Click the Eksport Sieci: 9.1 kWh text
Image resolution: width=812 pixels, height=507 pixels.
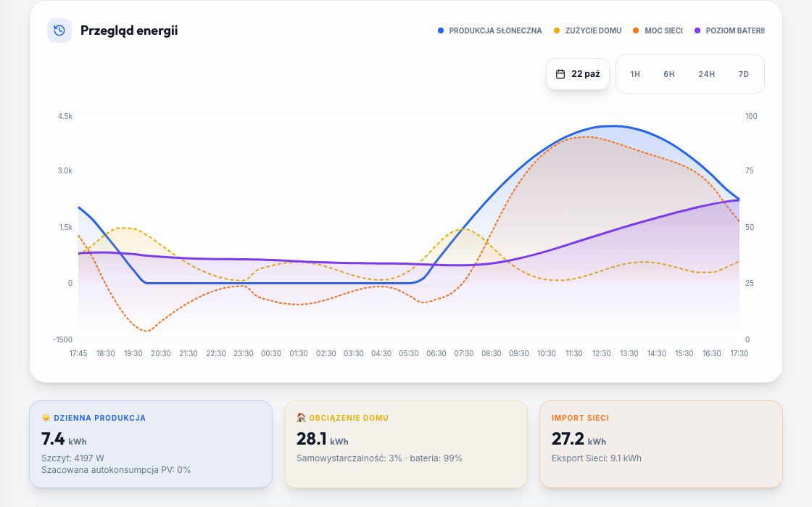597,458
